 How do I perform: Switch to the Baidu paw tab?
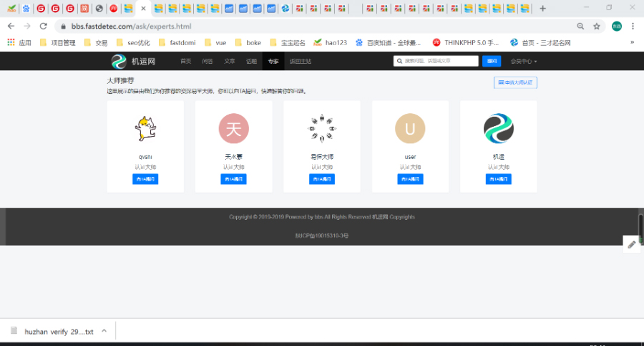[26, 8]
